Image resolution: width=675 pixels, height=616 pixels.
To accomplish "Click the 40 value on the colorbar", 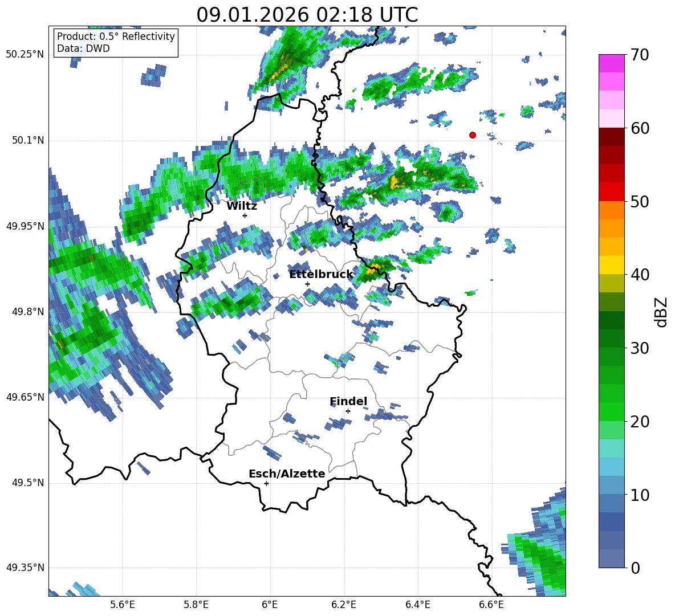I will [640, 275].
